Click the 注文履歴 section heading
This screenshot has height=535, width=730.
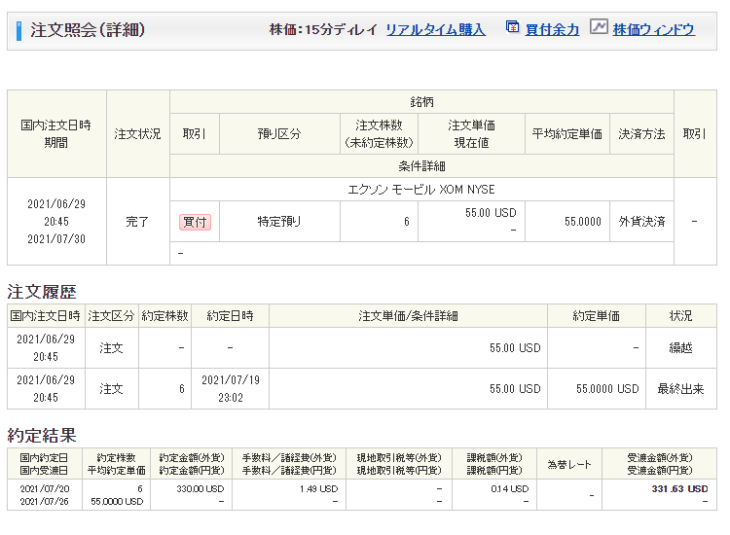42,292
